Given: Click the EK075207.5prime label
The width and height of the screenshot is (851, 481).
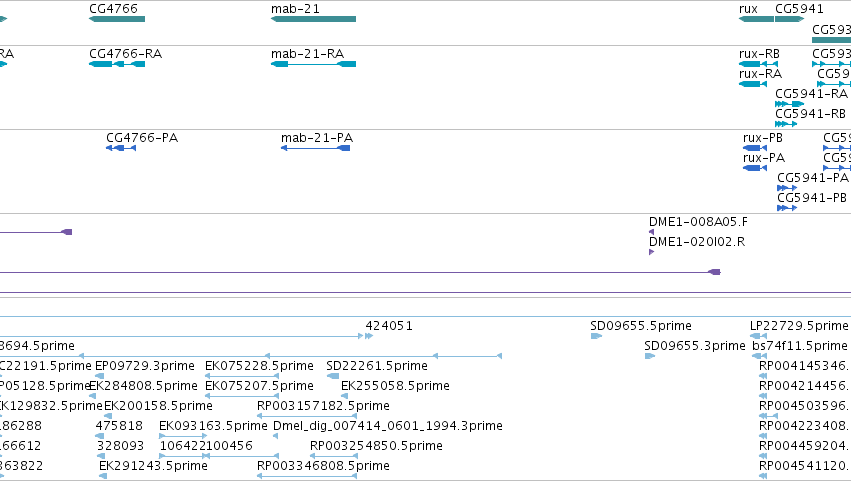Looking at the screenshot, I should click(x=259, y=386).
